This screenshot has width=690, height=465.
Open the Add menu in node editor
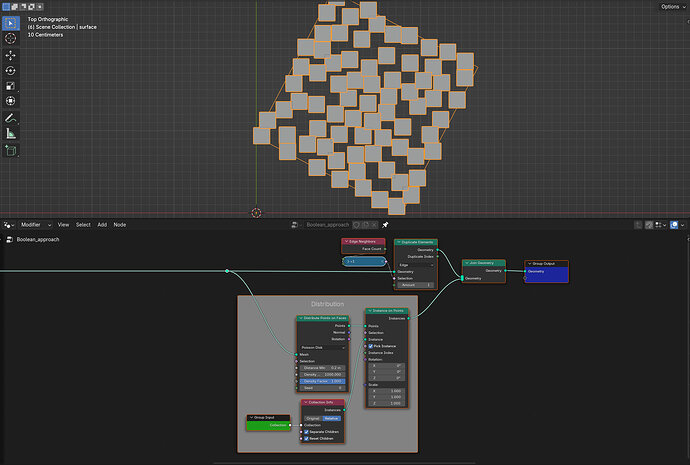[x=102, y=225]
